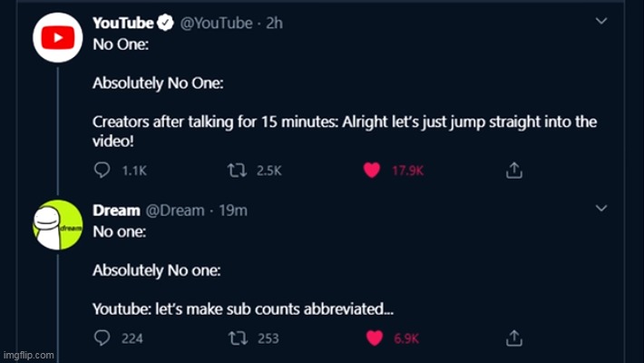This screenshot has width=644, height=363.
Task: Open YouTube profile avatar
Action: coord(58,37)
